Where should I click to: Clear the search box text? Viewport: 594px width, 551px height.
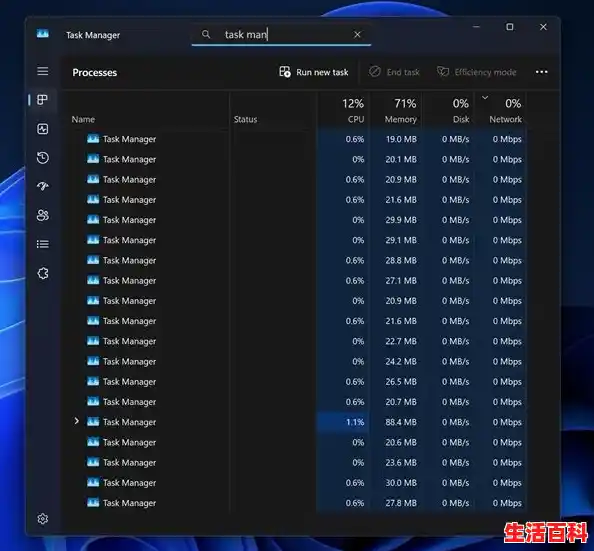click(x=357, y=34)
